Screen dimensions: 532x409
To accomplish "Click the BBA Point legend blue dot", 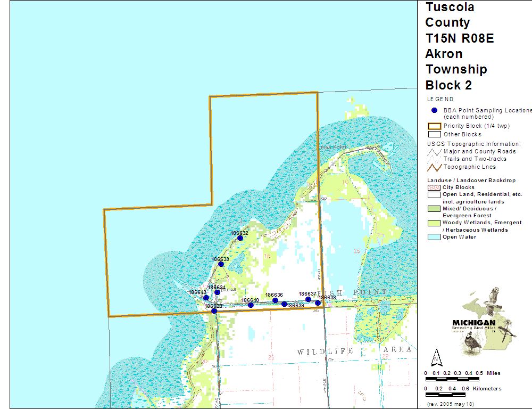I will [434, 110].
